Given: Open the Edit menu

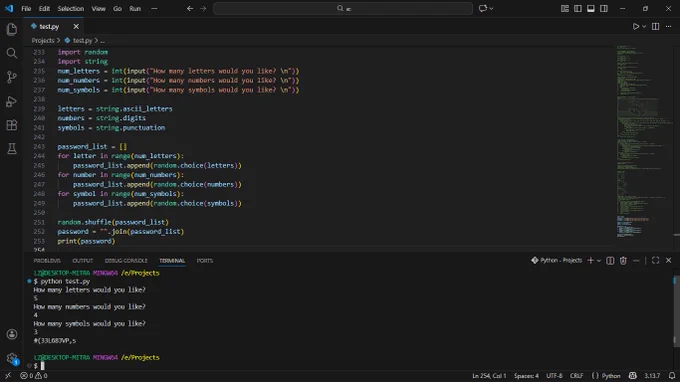Looking at the screenshot, I should click(44, 9).
